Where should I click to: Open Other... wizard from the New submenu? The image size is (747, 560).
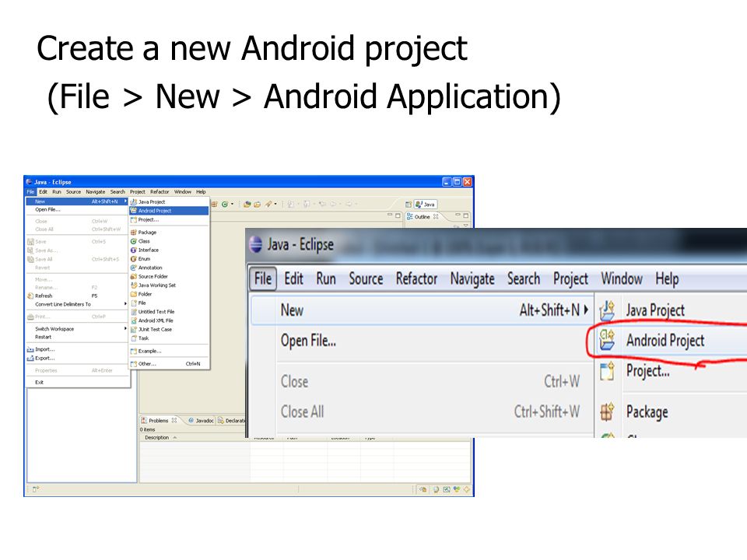(169, 364)
